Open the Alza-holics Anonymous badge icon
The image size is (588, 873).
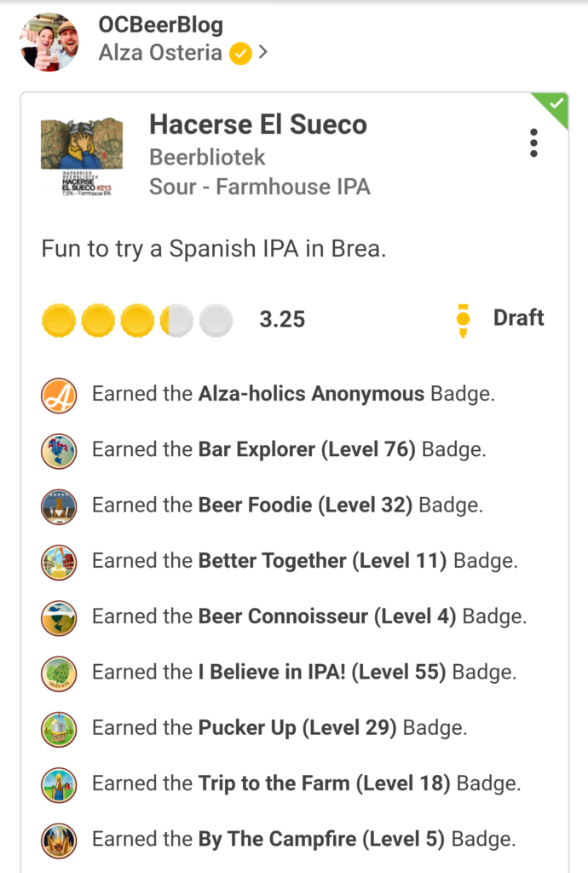point(59,395)
